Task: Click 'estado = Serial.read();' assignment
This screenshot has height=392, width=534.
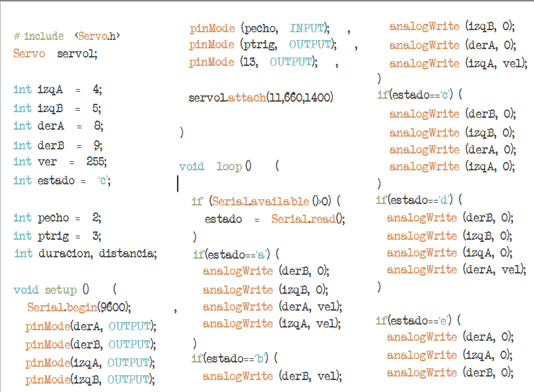Action: coord(275,219)
